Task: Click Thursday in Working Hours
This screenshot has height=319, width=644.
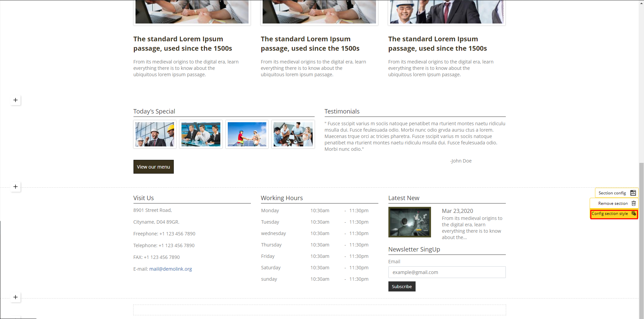Action: tap(271, 245)
